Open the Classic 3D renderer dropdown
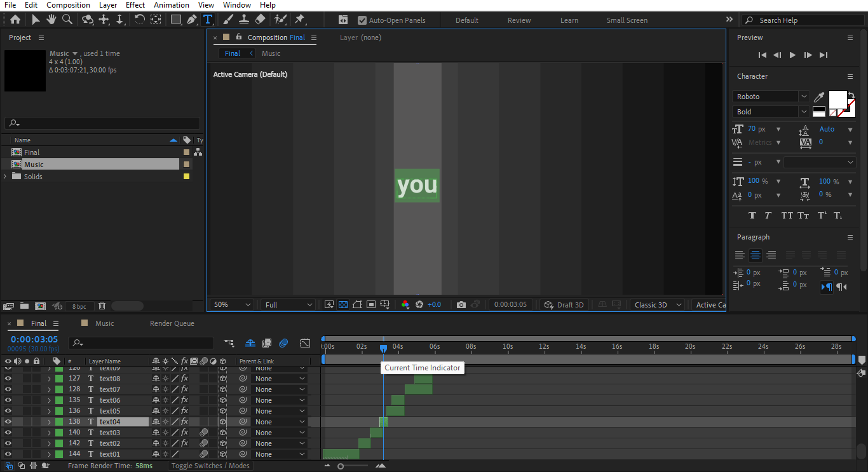This screenshot has width=868, height=472. [x=657, y=305]
